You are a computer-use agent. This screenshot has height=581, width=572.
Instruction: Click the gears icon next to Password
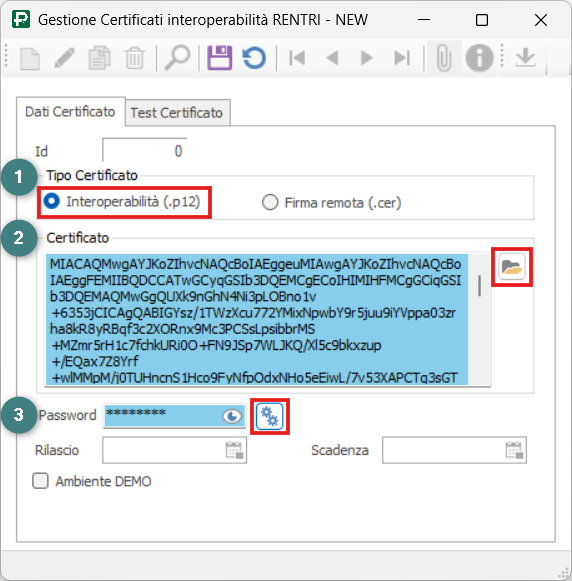tap(269, 416)
